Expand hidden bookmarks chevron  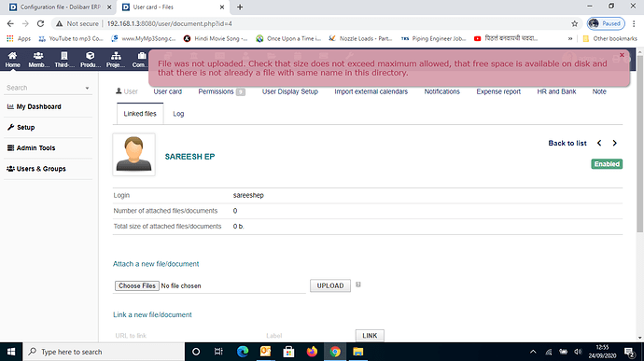[570, 38]
